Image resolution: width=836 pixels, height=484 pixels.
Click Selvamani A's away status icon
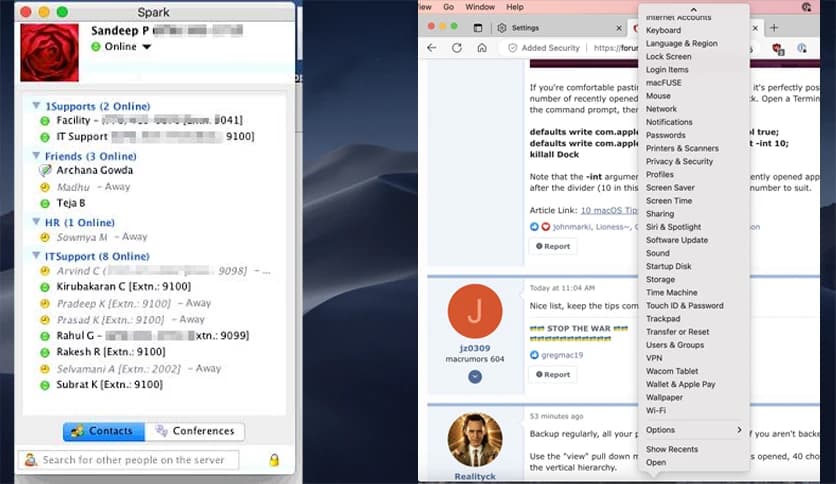(x=45, y=369)
